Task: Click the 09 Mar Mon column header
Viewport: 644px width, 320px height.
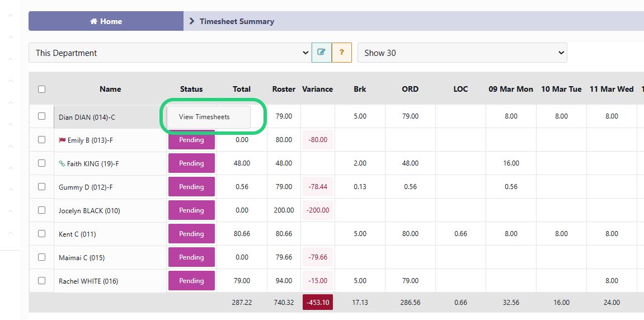Action: [511, 89]
